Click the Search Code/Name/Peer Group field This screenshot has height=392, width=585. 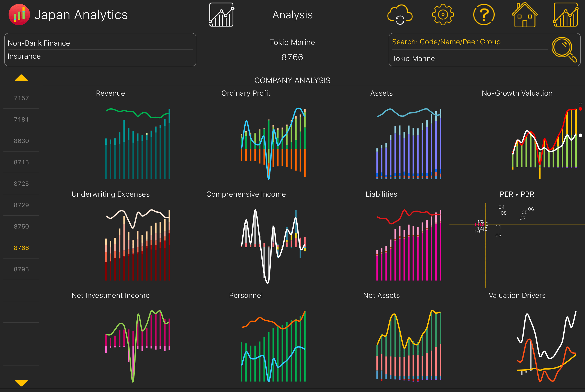click(x=468, y=42)
